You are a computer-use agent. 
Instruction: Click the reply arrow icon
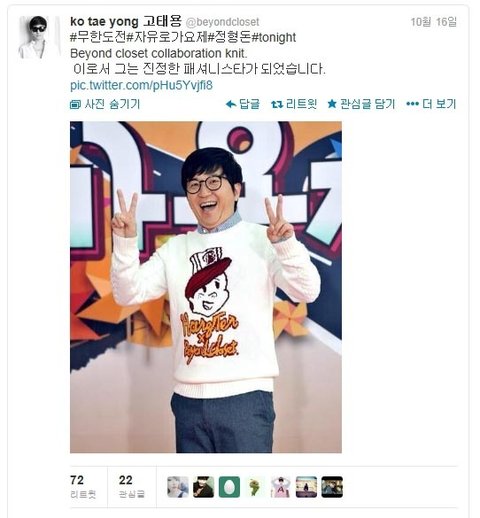tap(231, 104)
